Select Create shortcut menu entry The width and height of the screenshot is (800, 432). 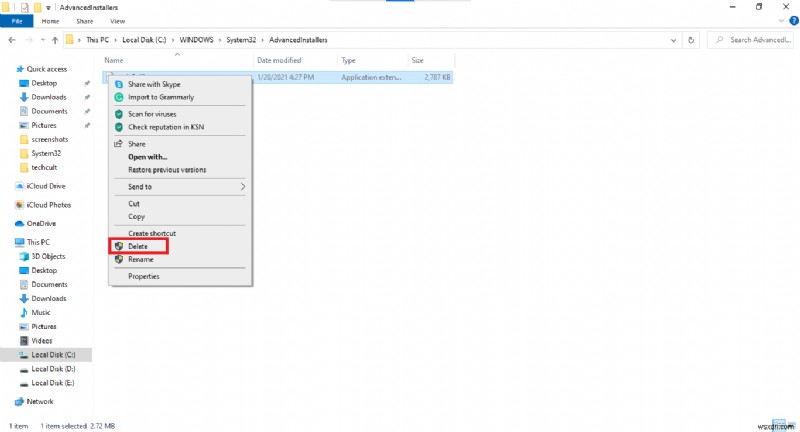point(180,233)
